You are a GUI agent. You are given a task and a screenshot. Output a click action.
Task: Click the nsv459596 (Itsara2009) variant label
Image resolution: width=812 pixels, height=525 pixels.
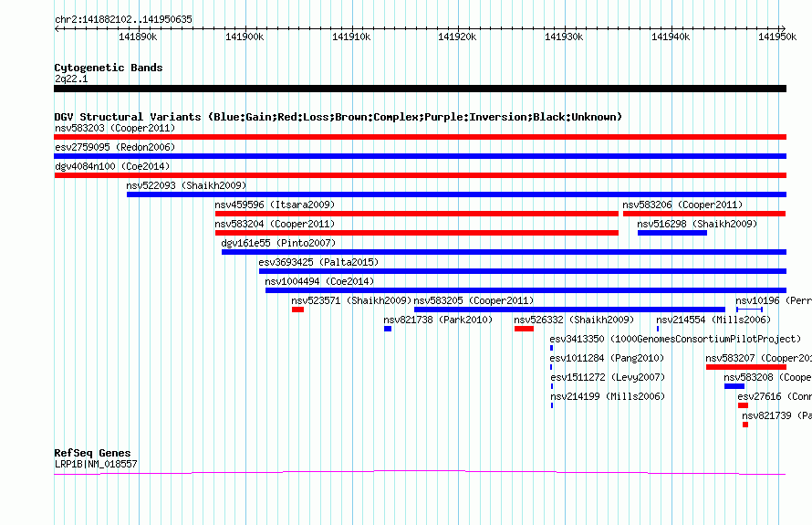tap(275, 205)
